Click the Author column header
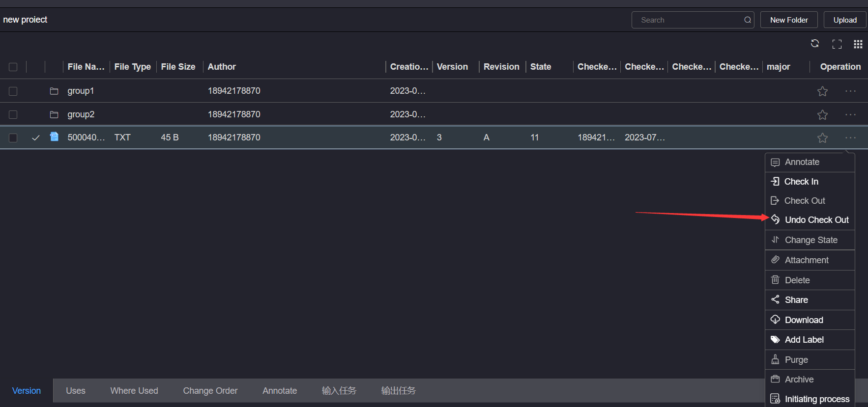Image resolution: width=868 pixels, height=407 pixels. click(222, 67)
